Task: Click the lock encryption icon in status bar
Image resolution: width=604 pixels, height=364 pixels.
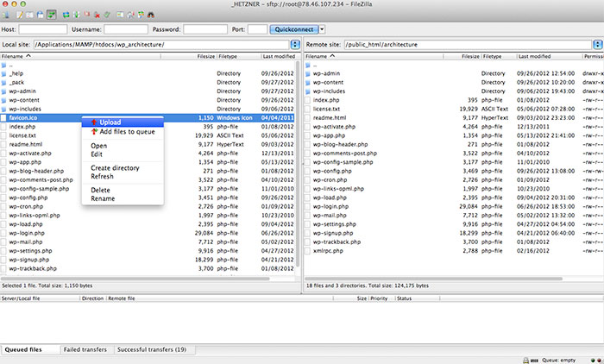Action: [x=525, y=361]
